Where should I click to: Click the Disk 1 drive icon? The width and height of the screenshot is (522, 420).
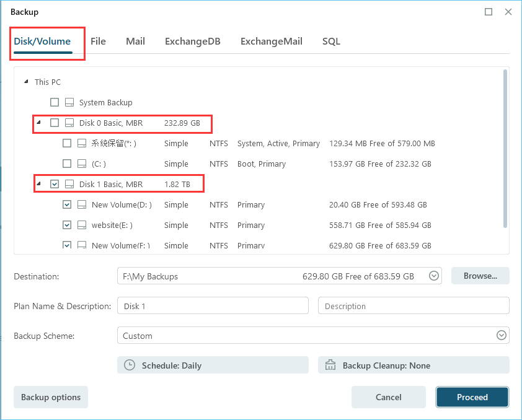[69, 184]
